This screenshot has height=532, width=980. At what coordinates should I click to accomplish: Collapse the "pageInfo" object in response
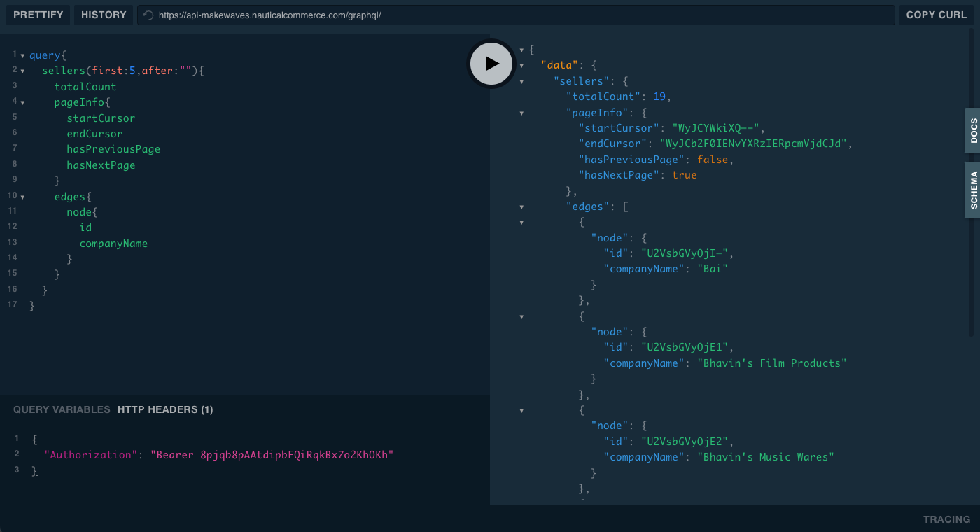521,113
